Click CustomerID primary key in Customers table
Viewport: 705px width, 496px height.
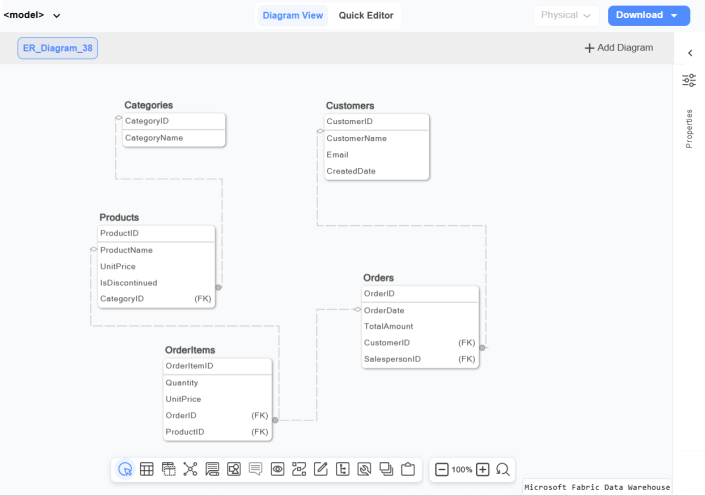pyautogui.click(x=377, y=121)
